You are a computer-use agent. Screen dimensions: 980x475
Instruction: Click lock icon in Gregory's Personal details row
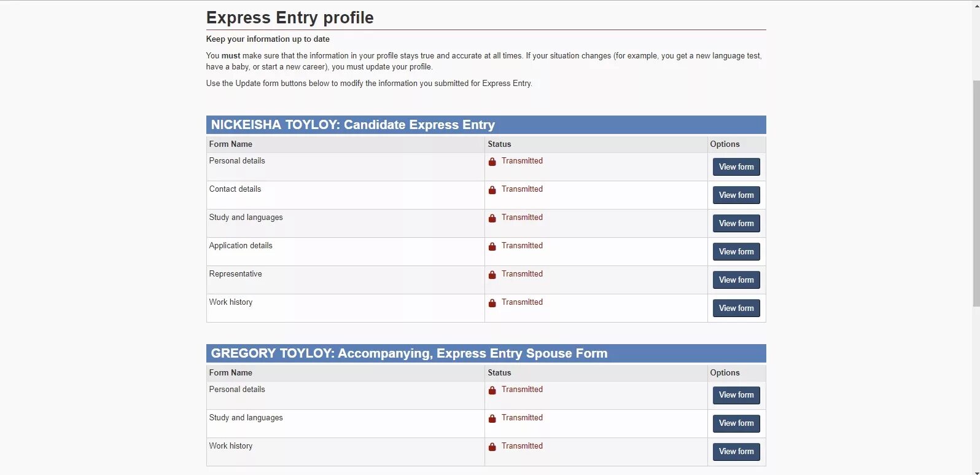[x=492, y=390]
